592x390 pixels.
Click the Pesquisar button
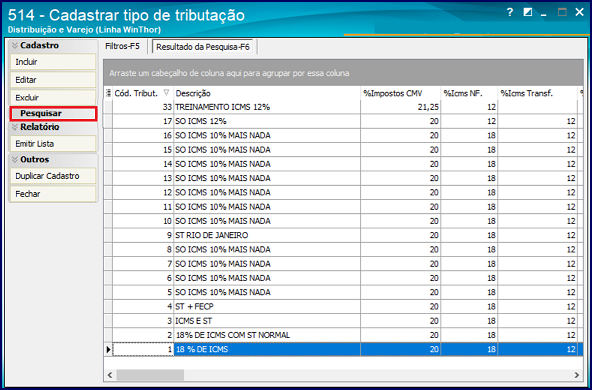[53, 113]
